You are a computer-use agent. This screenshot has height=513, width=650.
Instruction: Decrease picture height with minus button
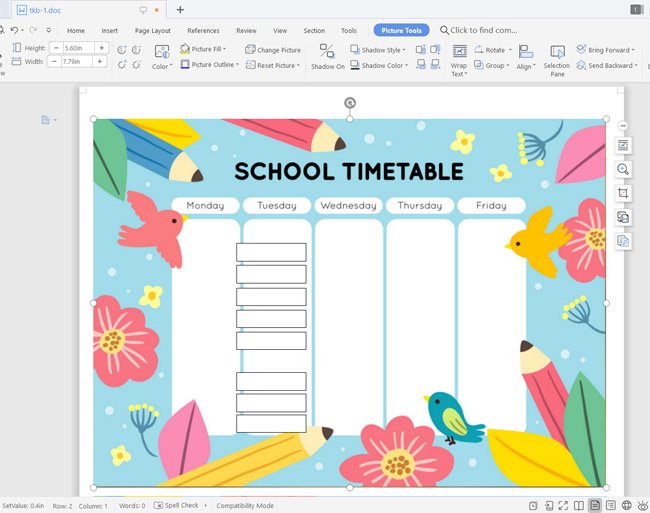point(56,48)
